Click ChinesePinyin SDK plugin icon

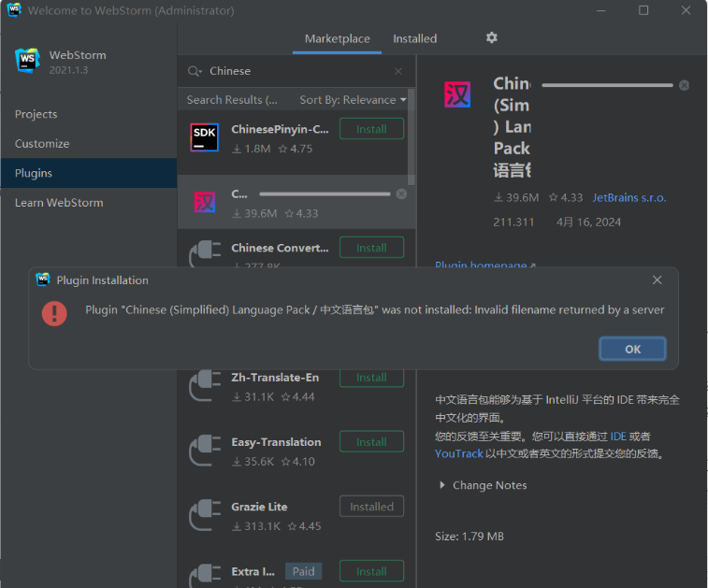(x=205, y=137)
